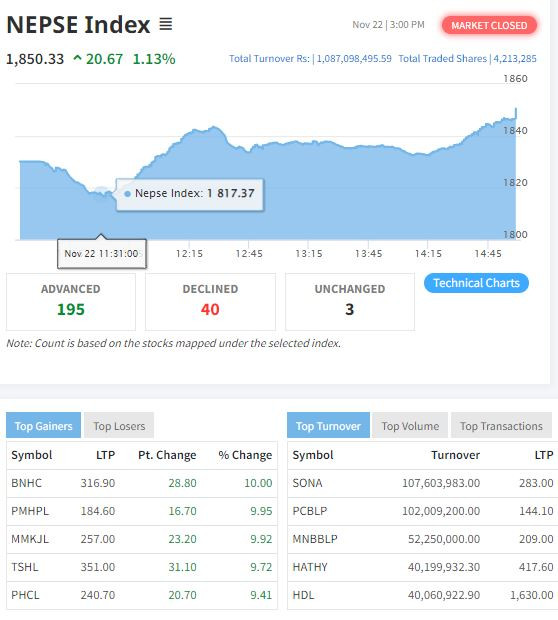Select the Top Gainers tab

[x=44, y=425]
